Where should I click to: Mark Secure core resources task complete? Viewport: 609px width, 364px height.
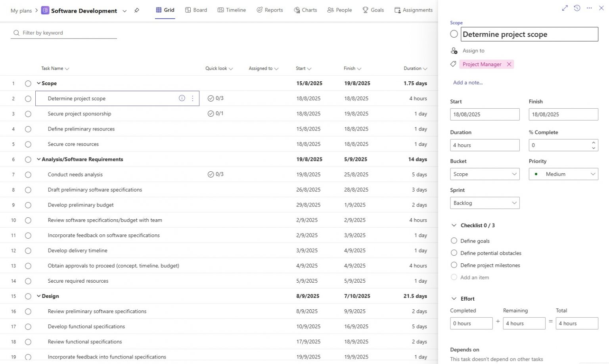coord(28,144)
